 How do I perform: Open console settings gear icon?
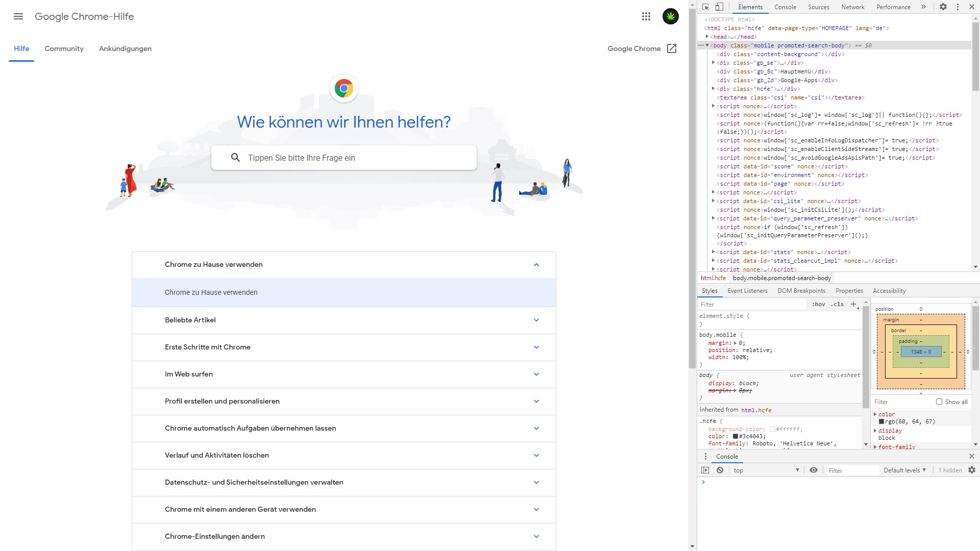pos(972,470)
